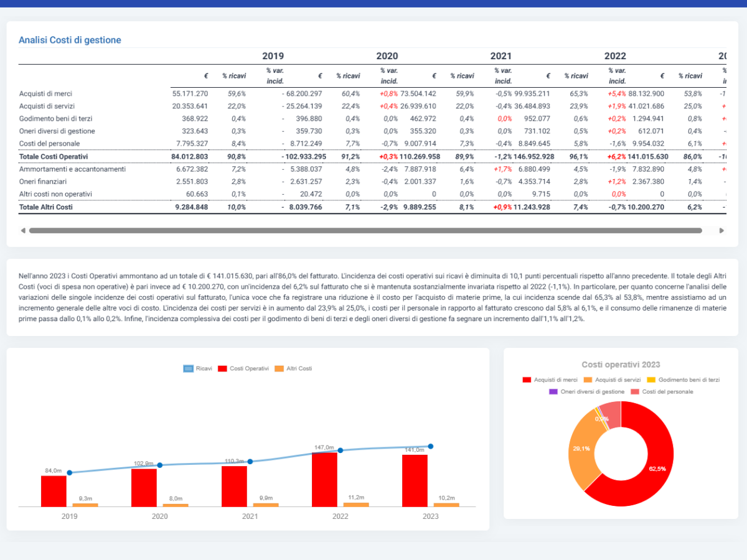Click the table value 6.672.382
The width and height of the screenshot is (747, 560).
(x=192, y=169)
